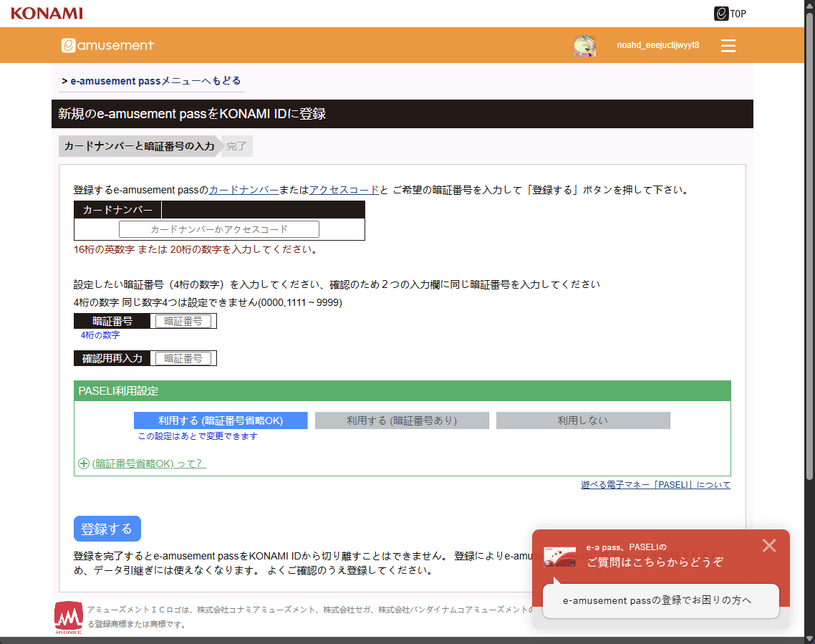Open the hamburger menu
The image size is (815, 644).
pos(728,45)
